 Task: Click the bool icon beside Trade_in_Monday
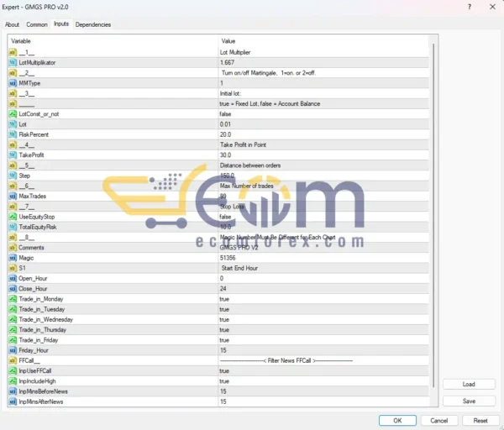click(13, 299)
